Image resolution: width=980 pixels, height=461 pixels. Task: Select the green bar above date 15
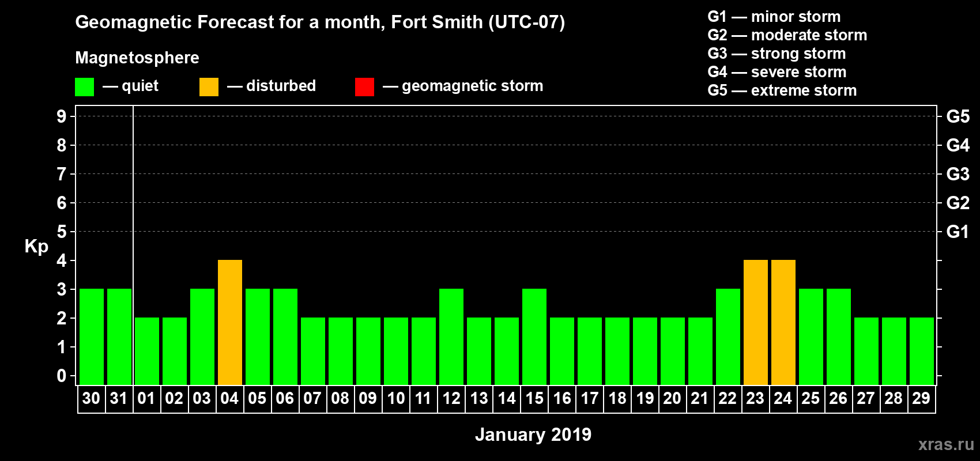534,337
